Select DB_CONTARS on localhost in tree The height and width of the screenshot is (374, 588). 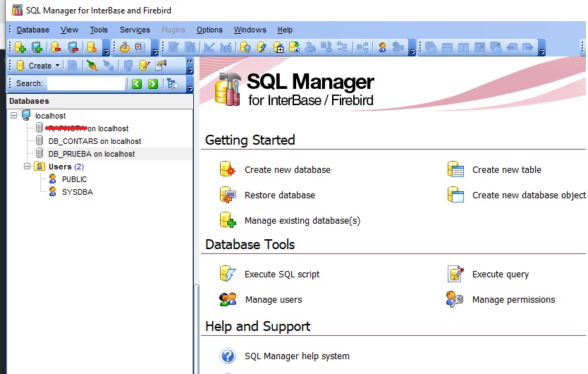(x=94, y=141)
